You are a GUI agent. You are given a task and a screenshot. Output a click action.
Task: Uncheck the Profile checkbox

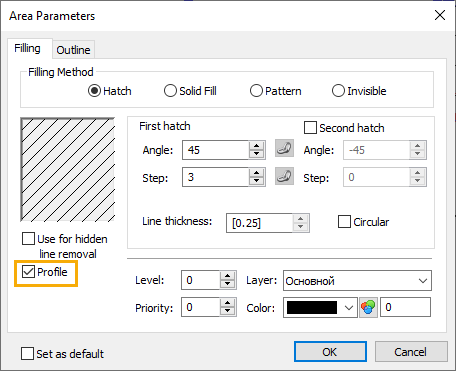tap(28, 272)
